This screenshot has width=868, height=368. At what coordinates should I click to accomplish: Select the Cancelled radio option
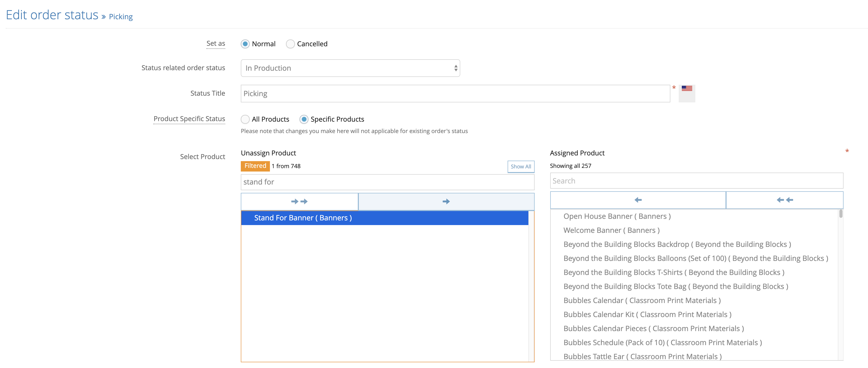[290, 44]
